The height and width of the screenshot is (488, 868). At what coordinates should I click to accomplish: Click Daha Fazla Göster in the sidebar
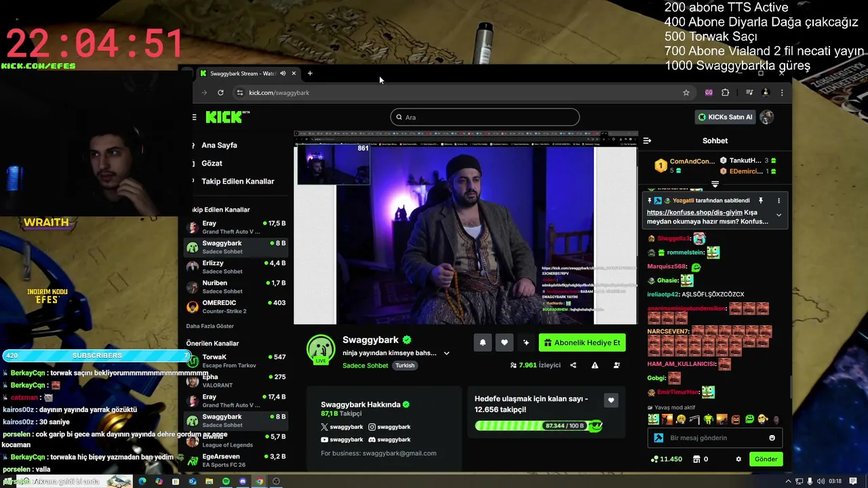(210, 326)
